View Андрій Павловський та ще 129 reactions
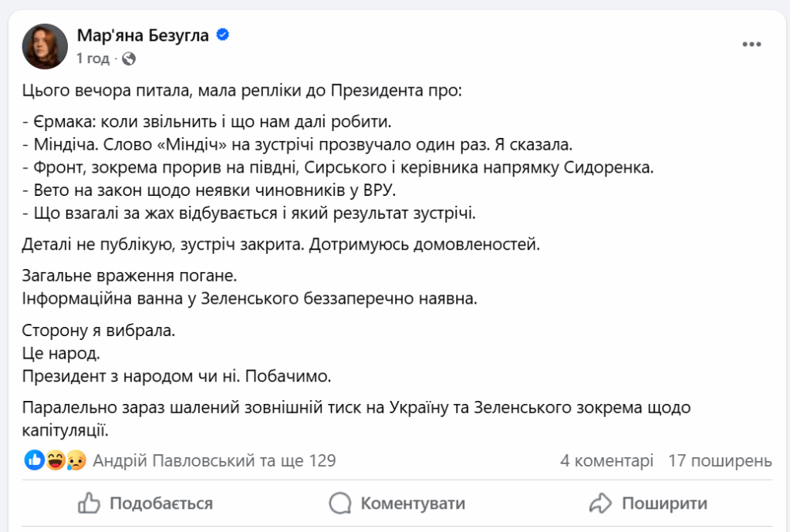Image resolution: width=790 pixels, height=532 pixels. tap(214, 461)
